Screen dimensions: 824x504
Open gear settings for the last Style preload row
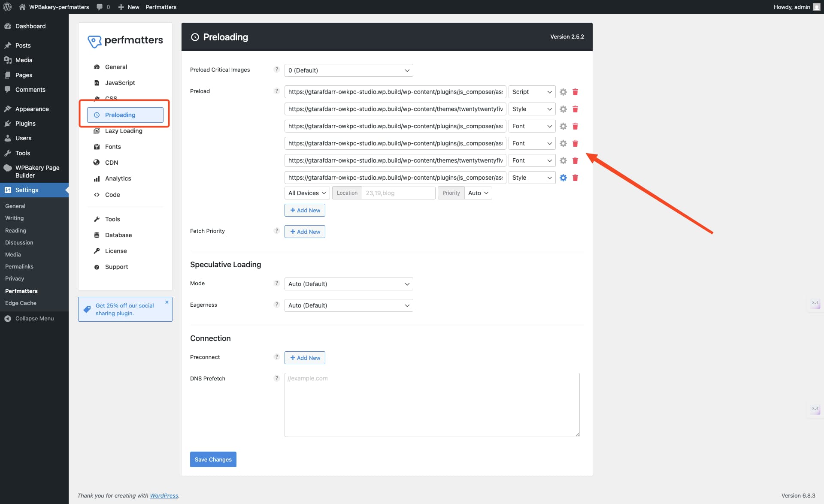click(563, 178)
